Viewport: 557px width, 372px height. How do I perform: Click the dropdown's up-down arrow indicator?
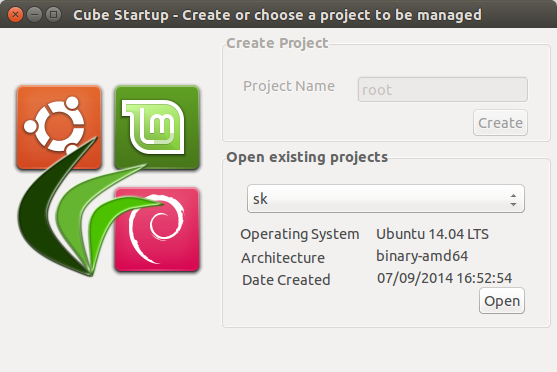point(513,200)
